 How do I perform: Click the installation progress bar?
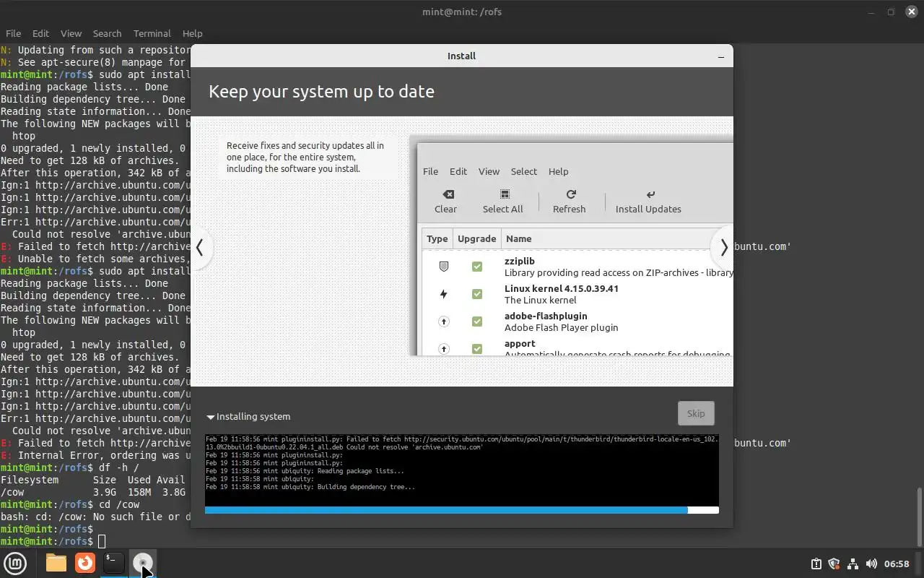click(462, 510)
